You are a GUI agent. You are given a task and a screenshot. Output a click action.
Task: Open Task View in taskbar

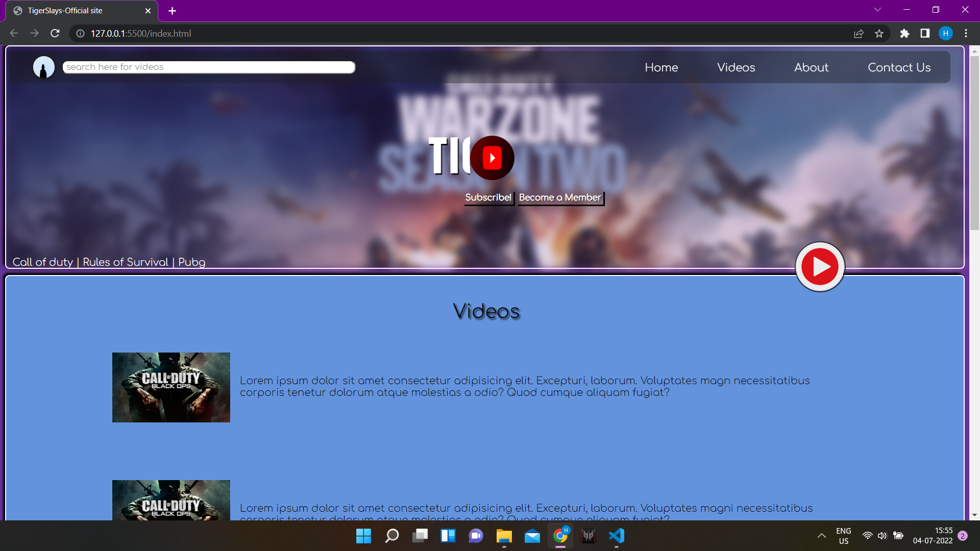click(420, 536)
